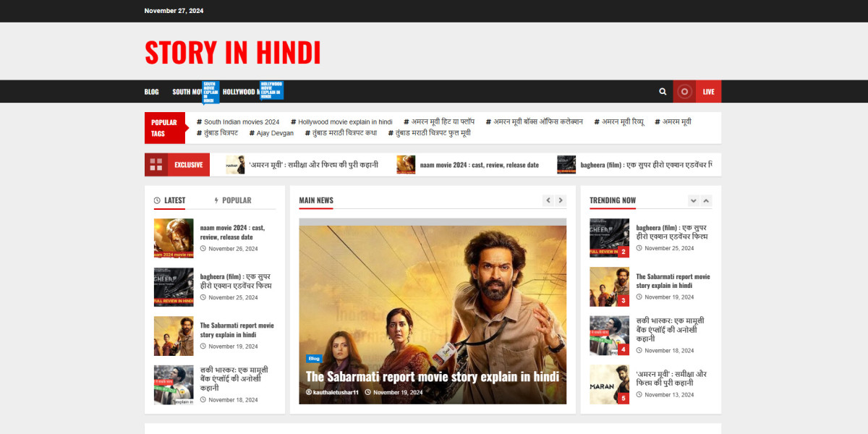Click the clock icon beside November 19, 2024 in Main News
Screen dimensions: 868x434
tap(369, 393)
